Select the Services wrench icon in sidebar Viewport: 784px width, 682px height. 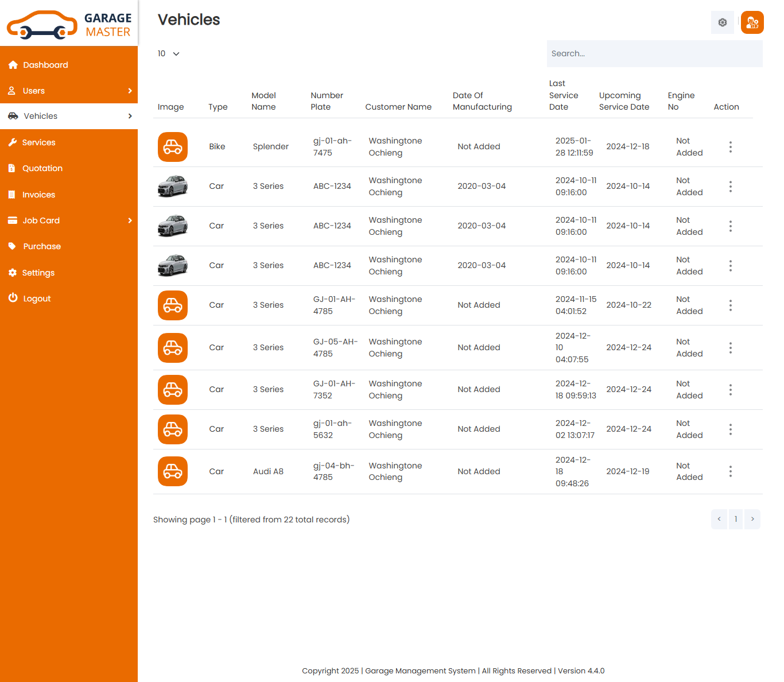[x=13, y=142]
